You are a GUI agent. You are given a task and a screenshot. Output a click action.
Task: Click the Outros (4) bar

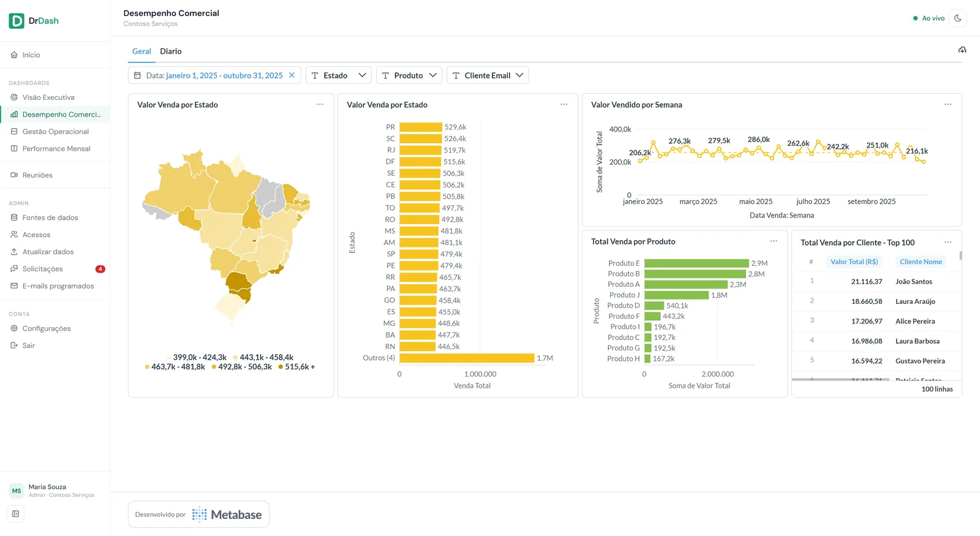(467, 358)
